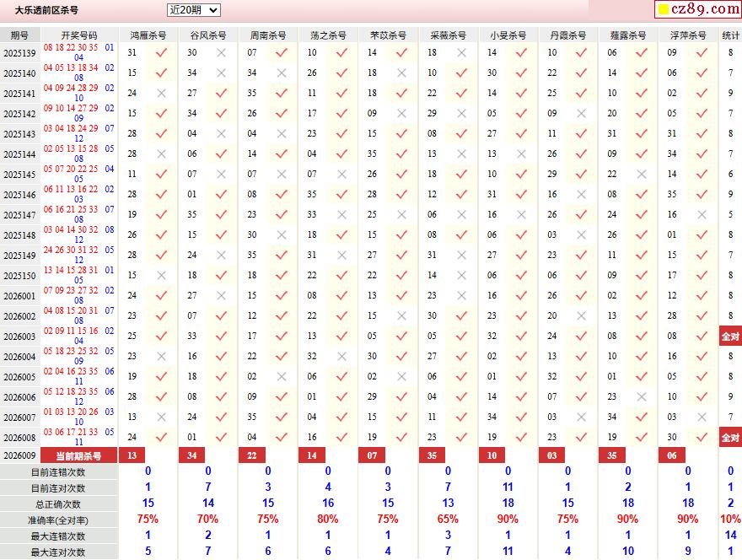
Task: Click period number 2026009 in the table
Action: tap(19, 455)
